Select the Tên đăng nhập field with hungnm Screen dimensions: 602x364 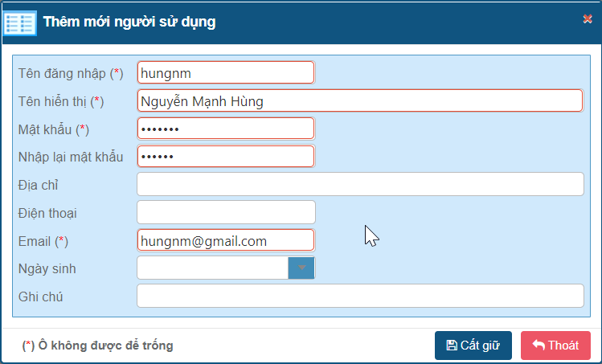point(225,73)
